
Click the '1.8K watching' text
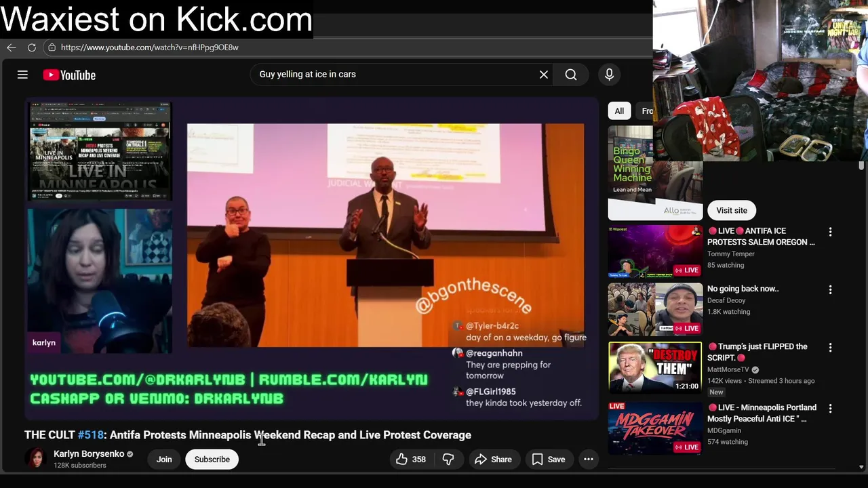(728, 312)
